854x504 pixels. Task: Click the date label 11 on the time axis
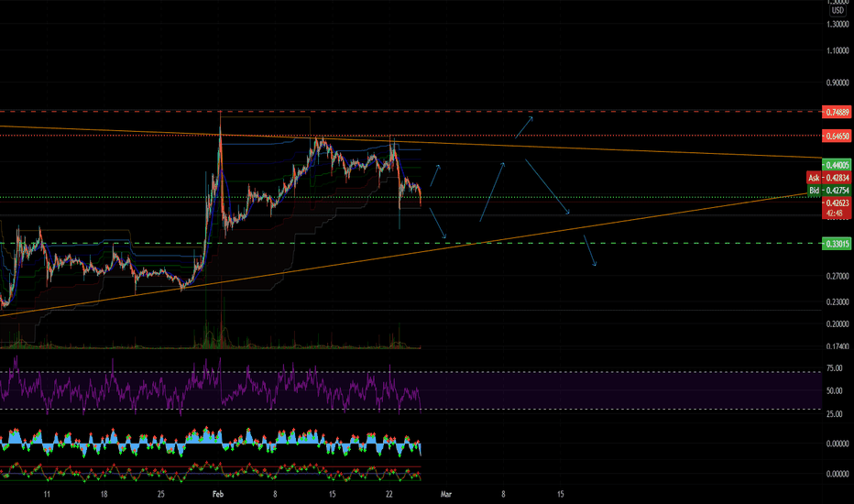click(x=47, y=494)
